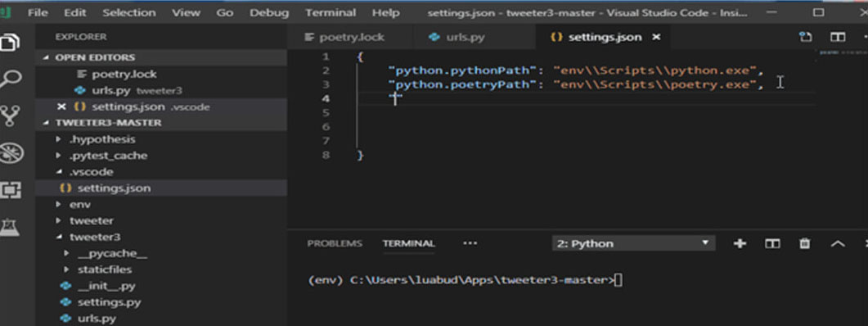Switch to the Problems panel tab
868x326 pixels.
335,243
